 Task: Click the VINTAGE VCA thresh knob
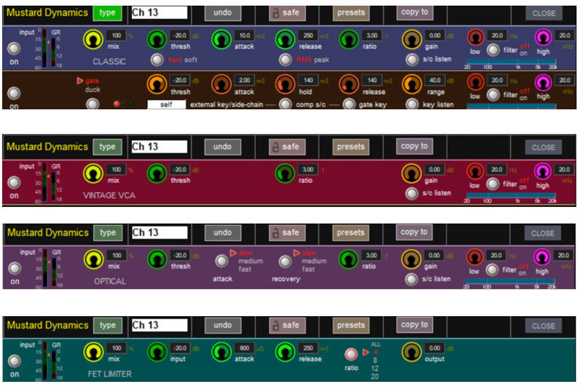click(x=157, y=173)
